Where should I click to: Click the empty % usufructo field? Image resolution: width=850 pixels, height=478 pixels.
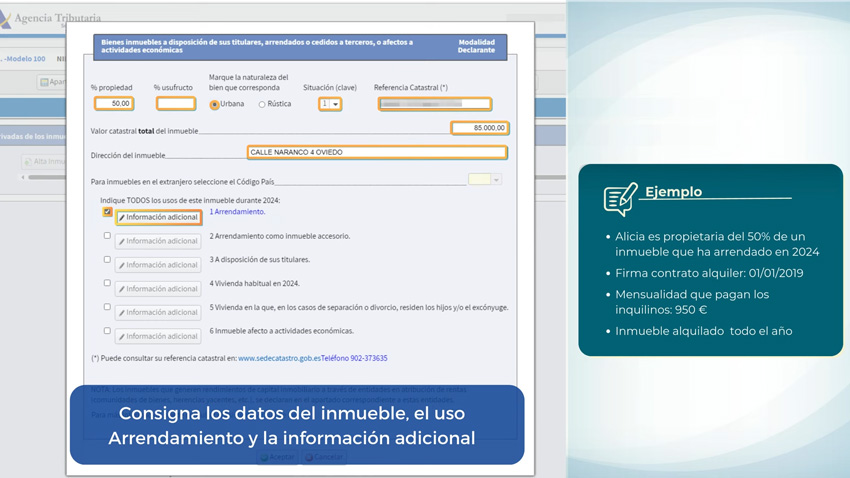pyautogui.click(x=175, y=104)
